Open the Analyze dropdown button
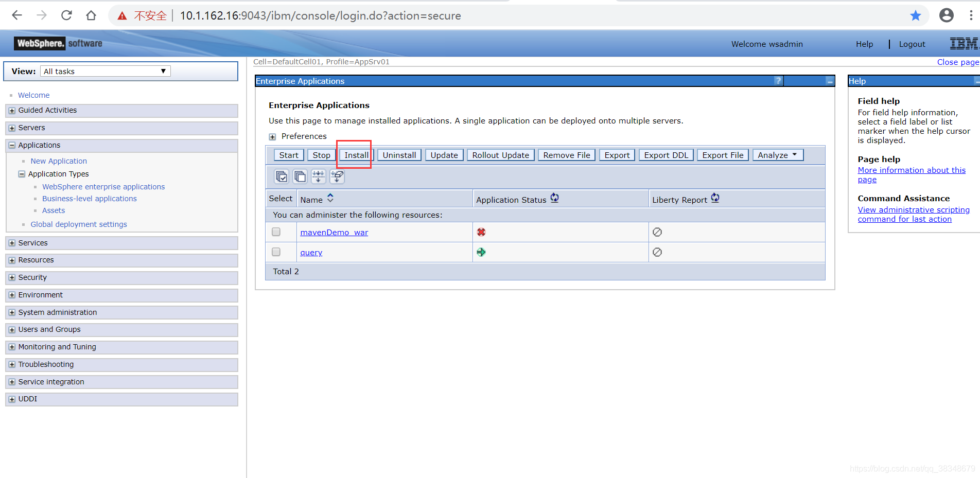This screenshot has width=980, height=478. click(778, 155)
